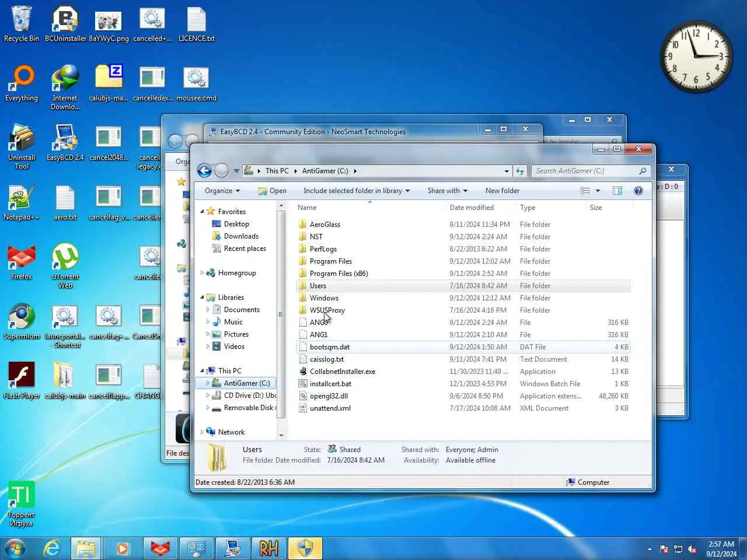Expand the Network tree node
Screen dimensions: 747x560
202,432
